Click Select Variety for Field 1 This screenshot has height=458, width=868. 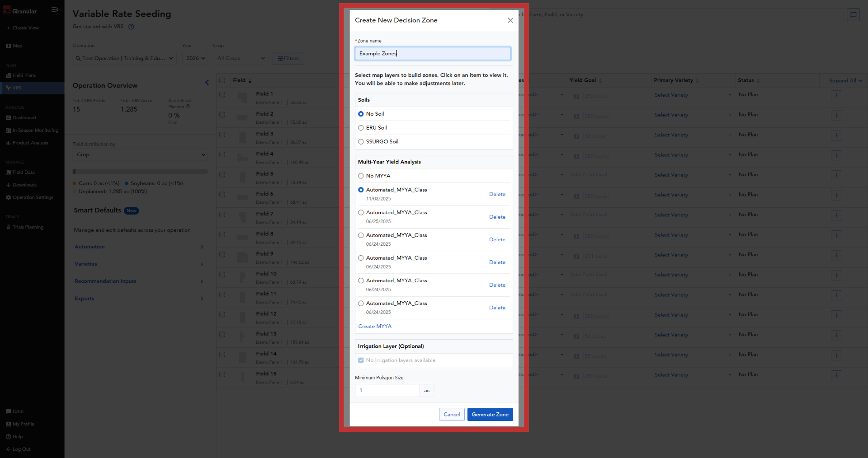671,95
